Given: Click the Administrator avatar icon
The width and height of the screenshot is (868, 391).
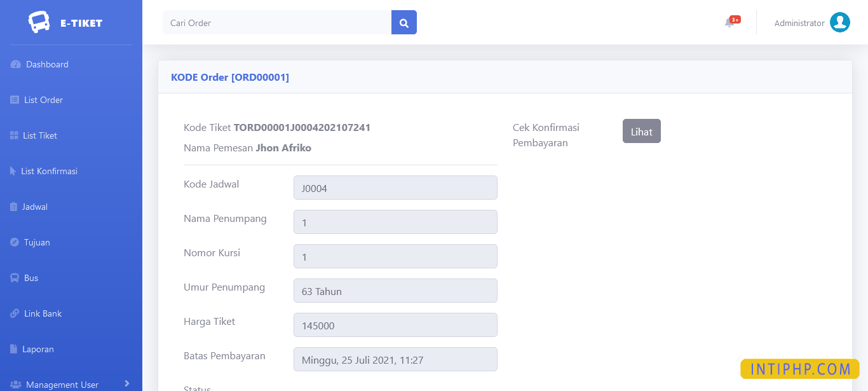Looking at the screenshot, I should (839, 22).
